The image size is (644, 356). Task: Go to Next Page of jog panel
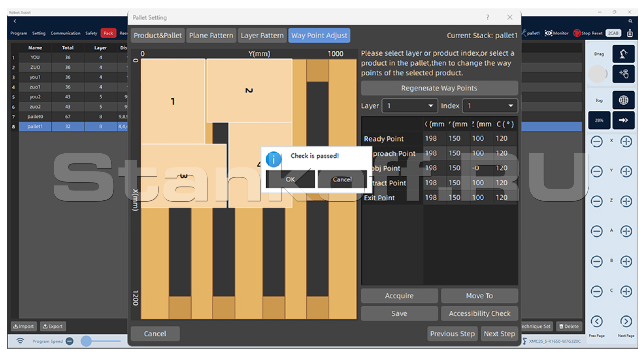point(626,321)
